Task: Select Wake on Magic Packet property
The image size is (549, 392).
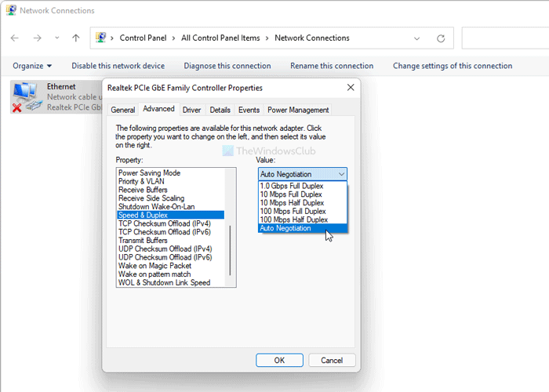Action: 170,266
